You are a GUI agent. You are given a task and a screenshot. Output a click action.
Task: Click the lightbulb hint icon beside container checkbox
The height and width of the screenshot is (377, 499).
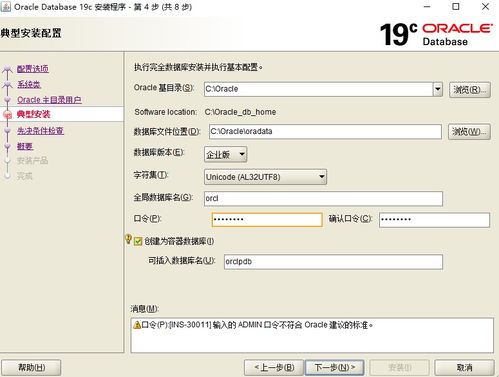128,239
